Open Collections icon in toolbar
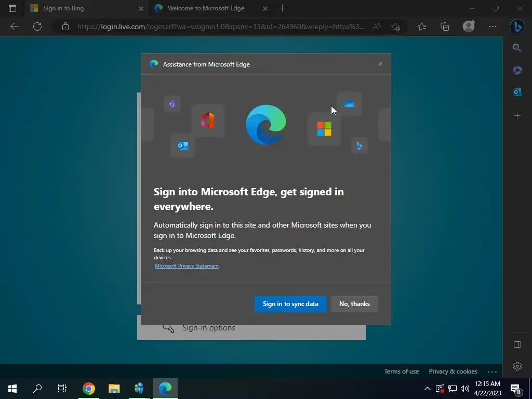Screen dimensions: 532x399 [x=445, y=26]
